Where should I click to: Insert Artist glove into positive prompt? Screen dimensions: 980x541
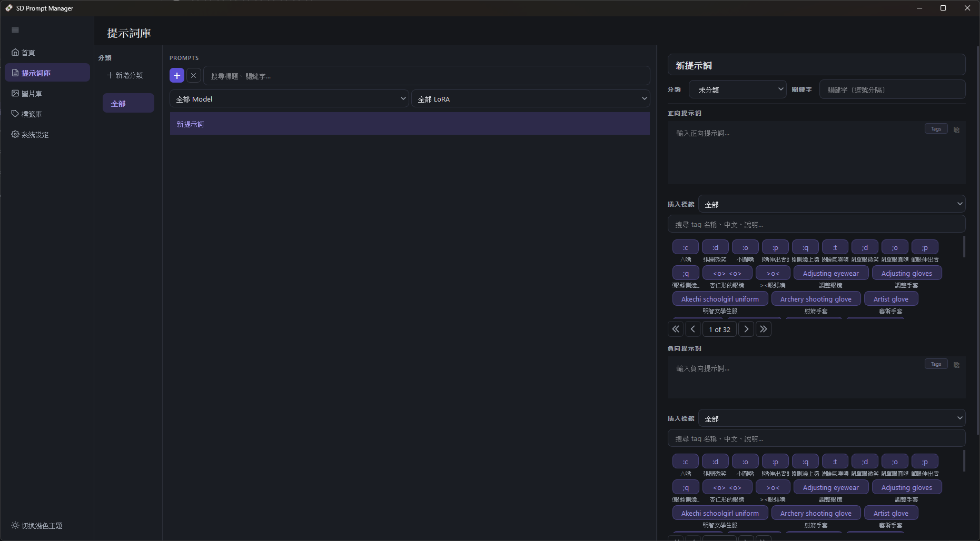891,299
